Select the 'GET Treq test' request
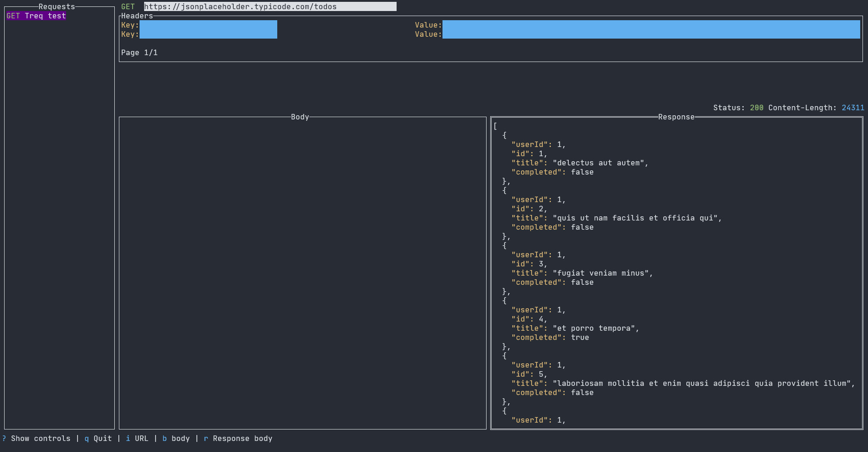The height and width of the screenshot is (452, 868). click(36, 16)
